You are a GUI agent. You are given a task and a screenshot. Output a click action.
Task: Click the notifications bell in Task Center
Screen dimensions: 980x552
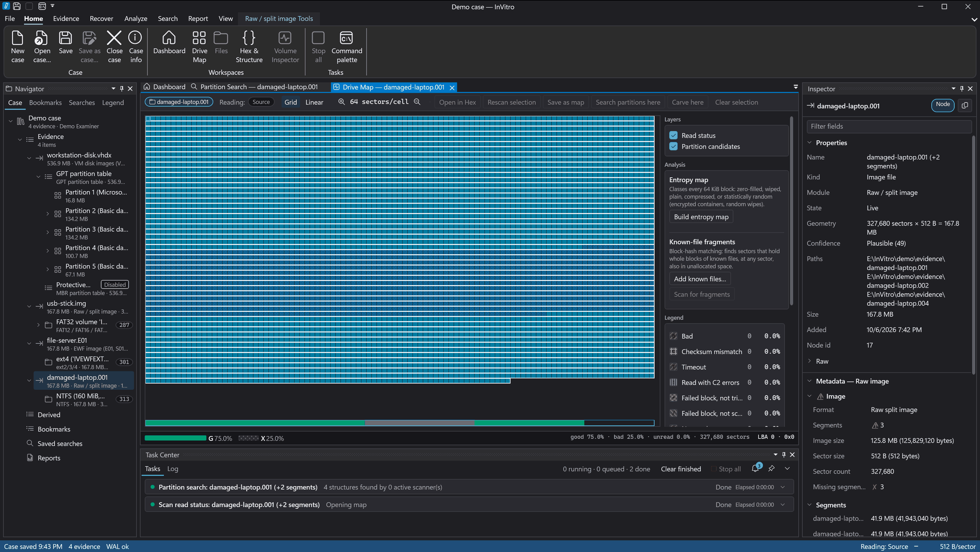[x=755, y=469]
